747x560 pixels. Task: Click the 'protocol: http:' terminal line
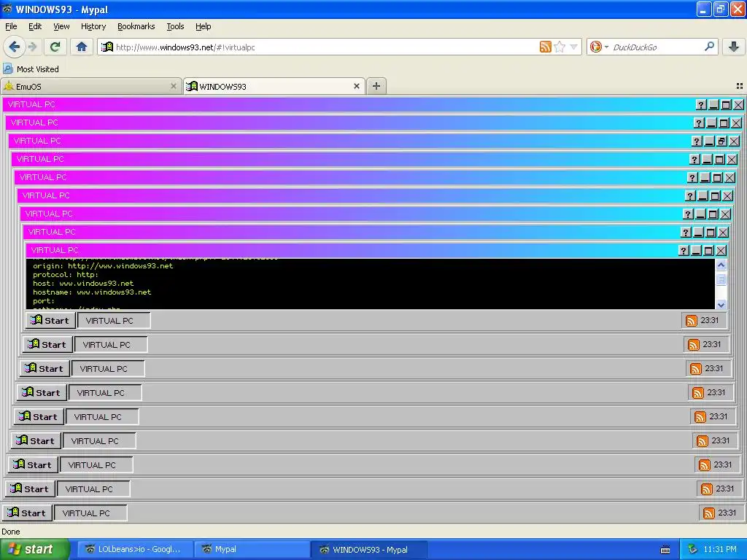[x=66, y=274]
